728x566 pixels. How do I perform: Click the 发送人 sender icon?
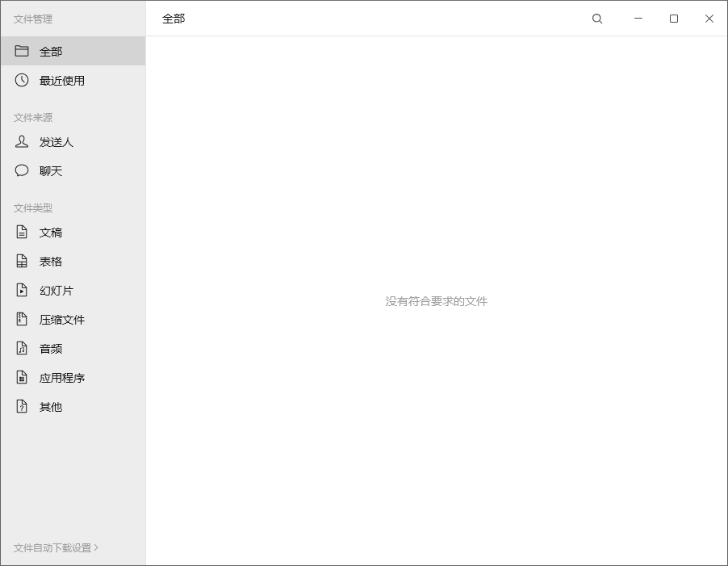(x=21, y=141)
